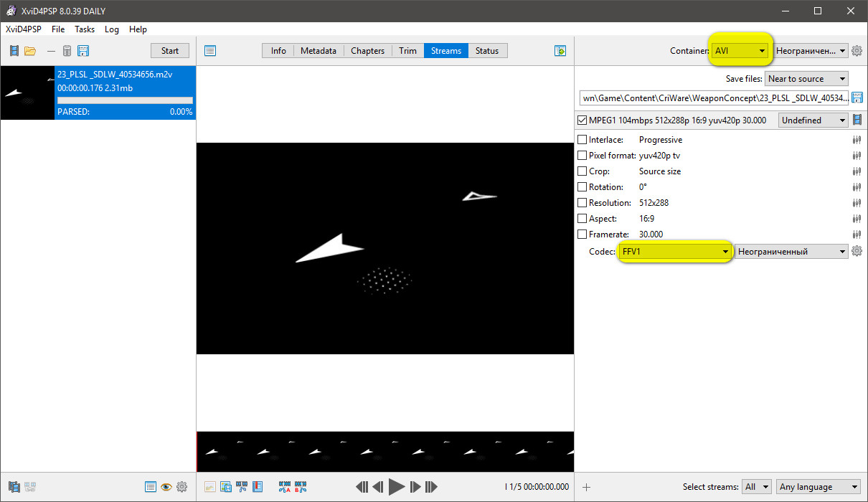Click the list view icon beside the eye icon

tap(150, 487)
